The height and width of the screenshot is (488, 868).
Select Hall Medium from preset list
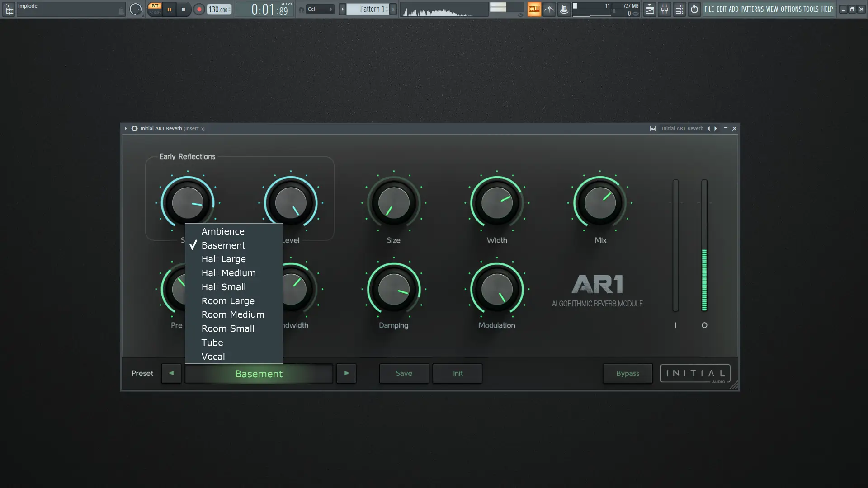coord(228,273)
